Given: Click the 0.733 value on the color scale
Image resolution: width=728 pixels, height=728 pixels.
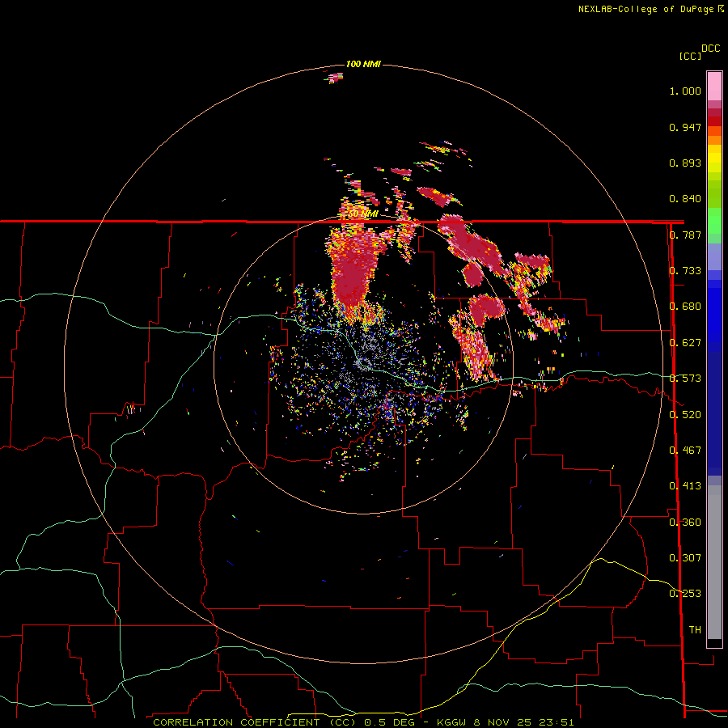Looking at the screenshot, I should 685,271.
